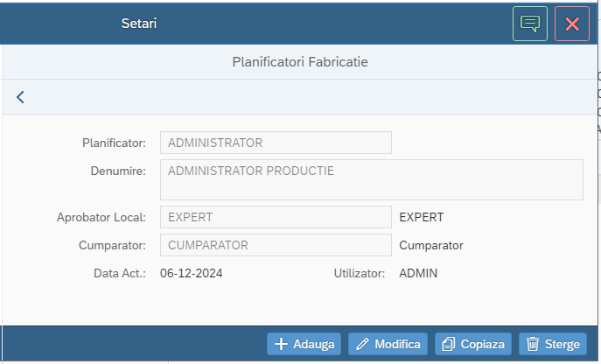The width and height of the screenshot is (601, 364).
Task: Click the pencil icon on Modifica
Action: pos(362,344)
